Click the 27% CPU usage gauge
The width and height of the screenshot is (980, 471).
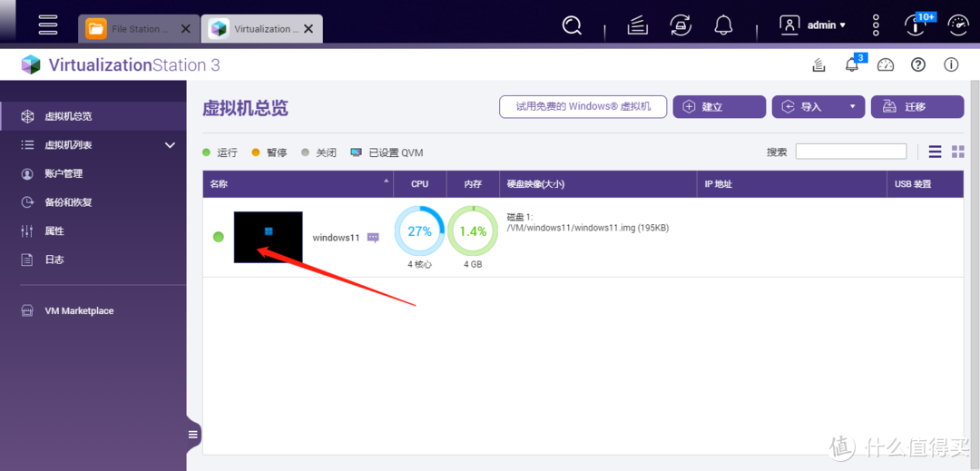pyautogui.click(x=419, y=231)
